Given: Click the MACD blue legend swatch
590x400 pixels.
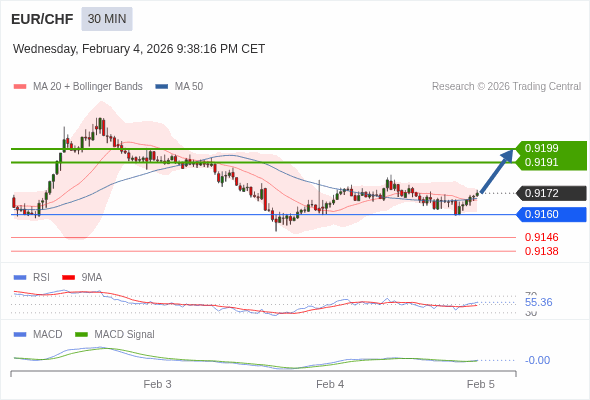Looking at the screenshot, I should 20,335.
